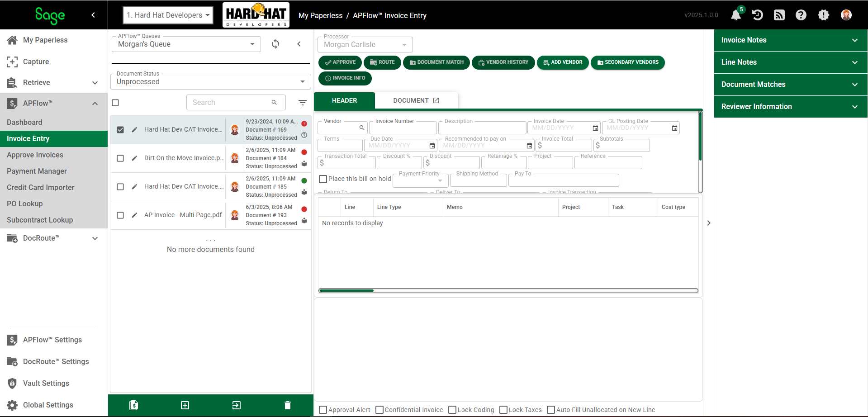The height and width of the screenshot is (417, 868).
Task: Check the Dirt On the Move Invoice checkbox
Action: click(120, 158)
